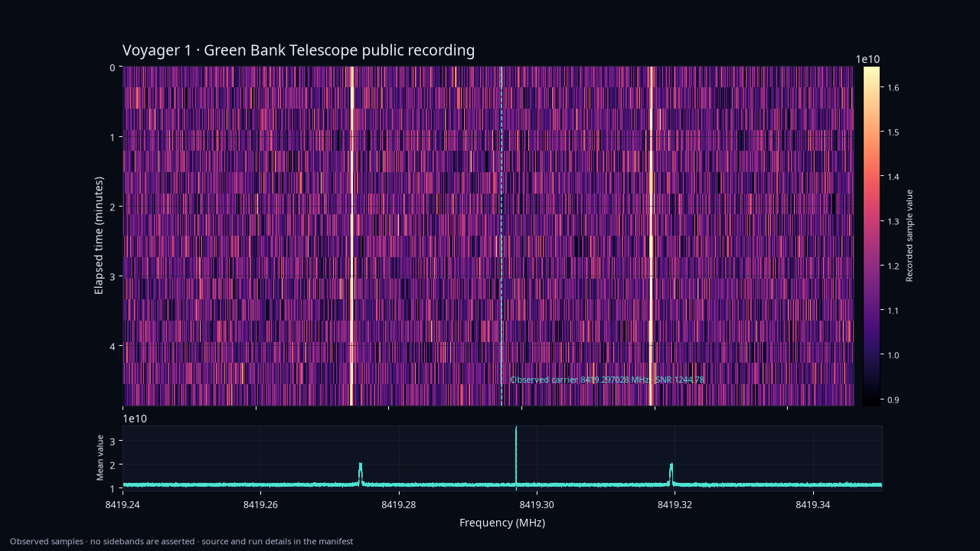
Task: Click the magma colorbar gradient
Action: [871, 236]
